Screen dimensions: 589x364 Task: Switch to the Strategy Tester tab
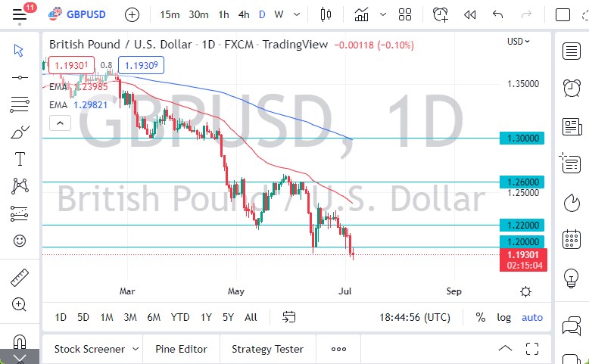267,349
